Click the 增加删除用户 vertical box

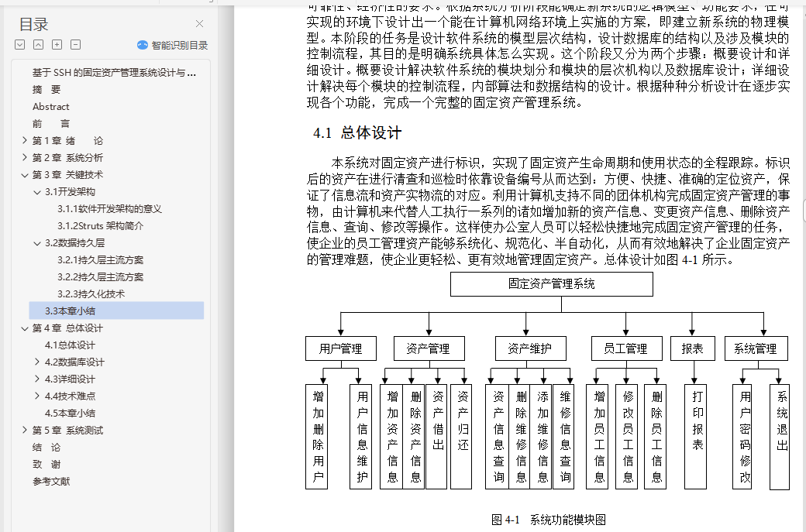pyautogui.click(x=317, y=437)
